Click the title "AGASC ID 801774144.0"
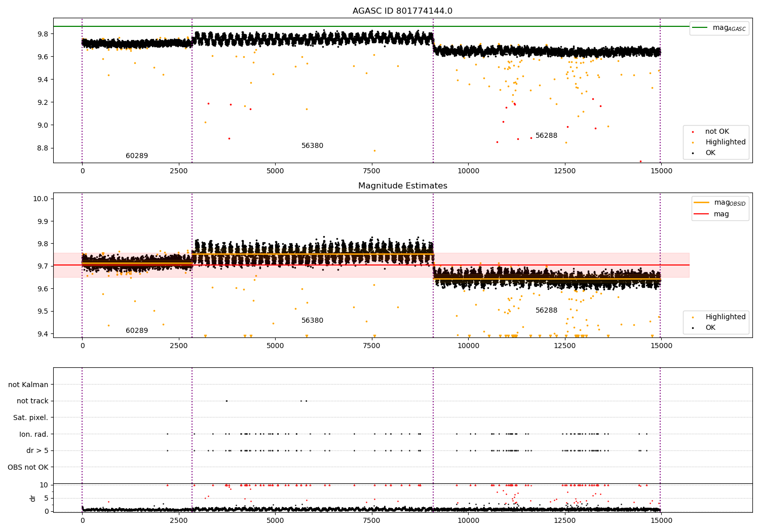This screenshot has width=760, height=532. (x=402, y=11)
